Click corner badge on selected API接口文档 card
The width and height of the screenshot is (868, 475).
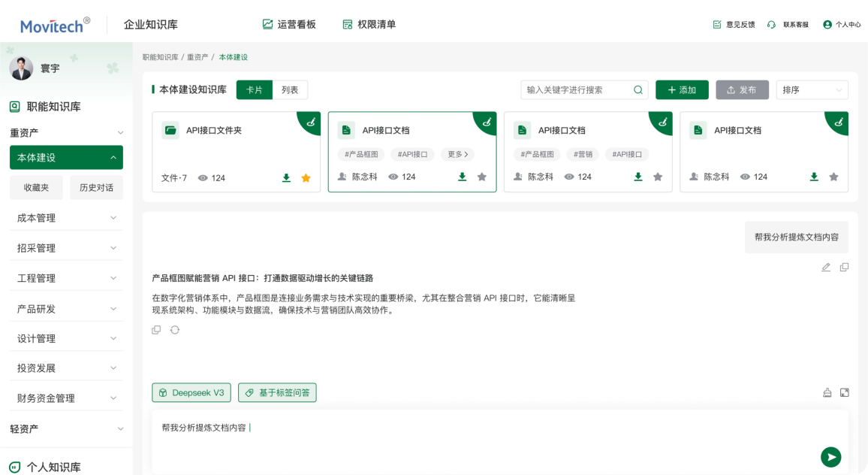(x=487, y=122)
